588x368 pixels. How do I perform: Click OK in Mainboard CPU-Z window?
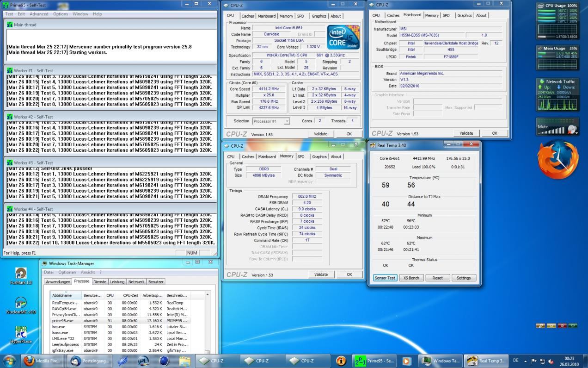point(494,133)
